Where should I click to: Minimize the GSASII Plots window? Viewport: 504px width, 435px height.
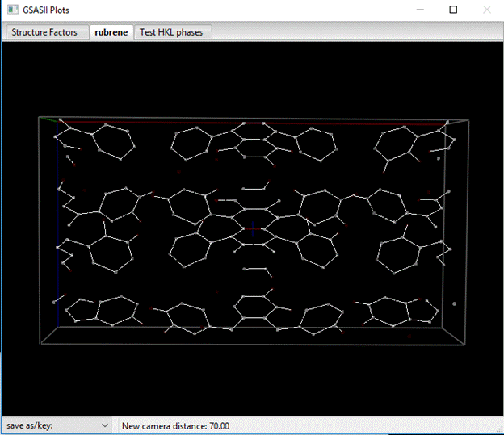pyautogui.click(x=418, y=10)
